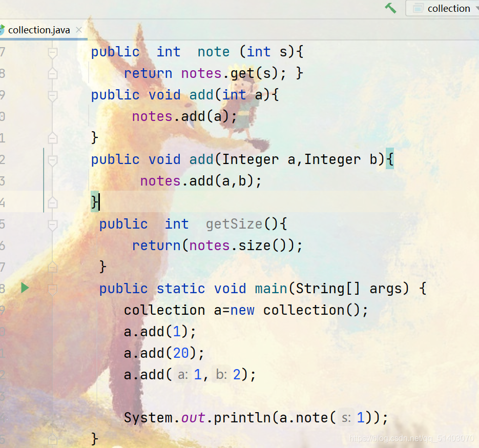Click the fold end marker closing getSize()
Image resolution: width=479 pixels, height=448 pixels.
coord(53,267)
